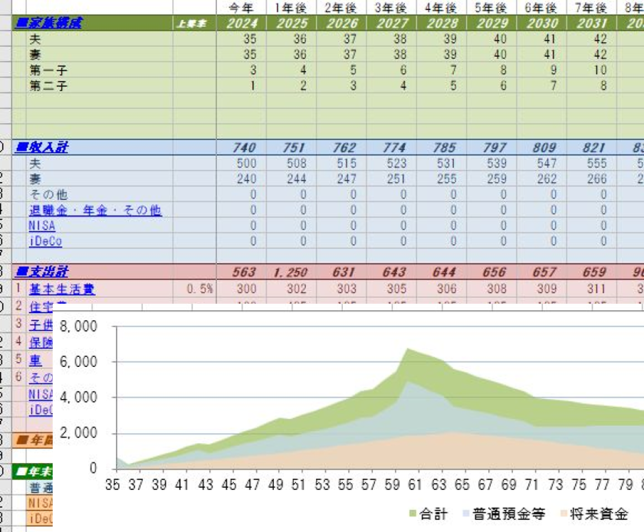
Task: Select husband's 2024 income cell 500
Action: (x=242, y=164)
